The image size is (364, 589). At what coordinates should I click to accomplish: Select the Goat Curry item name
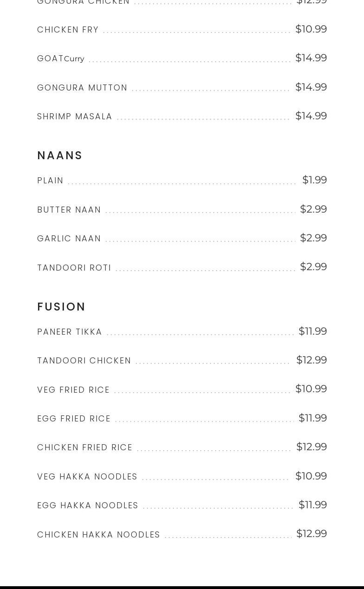coord(61,58)
